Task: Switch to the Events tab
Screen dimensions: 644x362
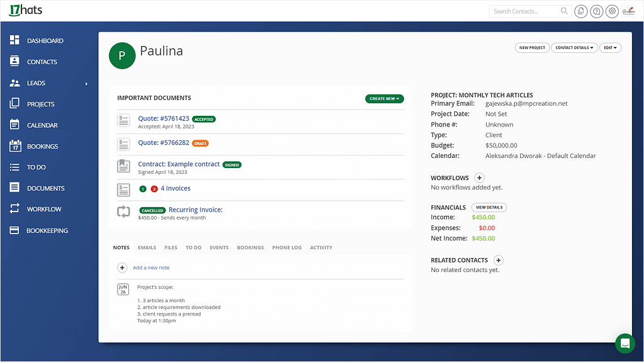Action: point(219,247)
